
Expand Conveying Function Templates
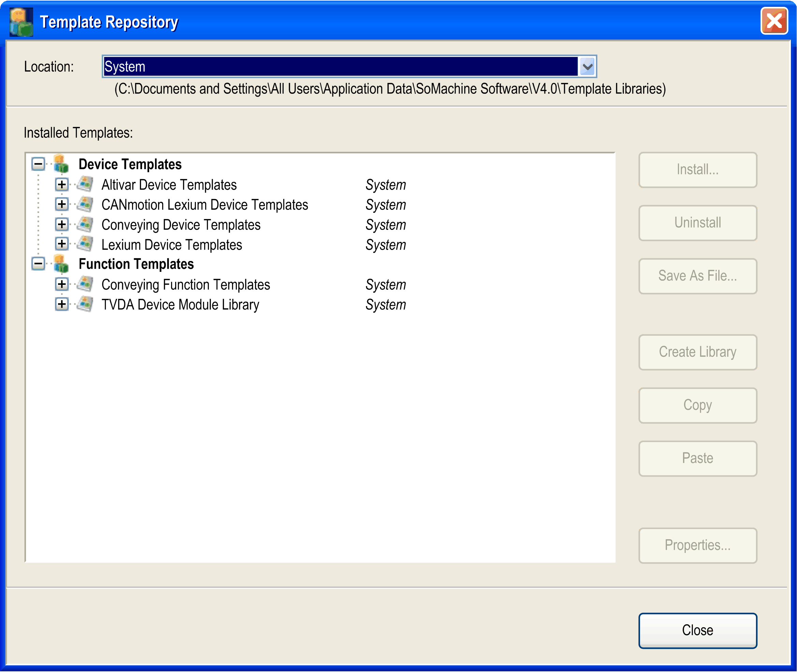[62, 284]
